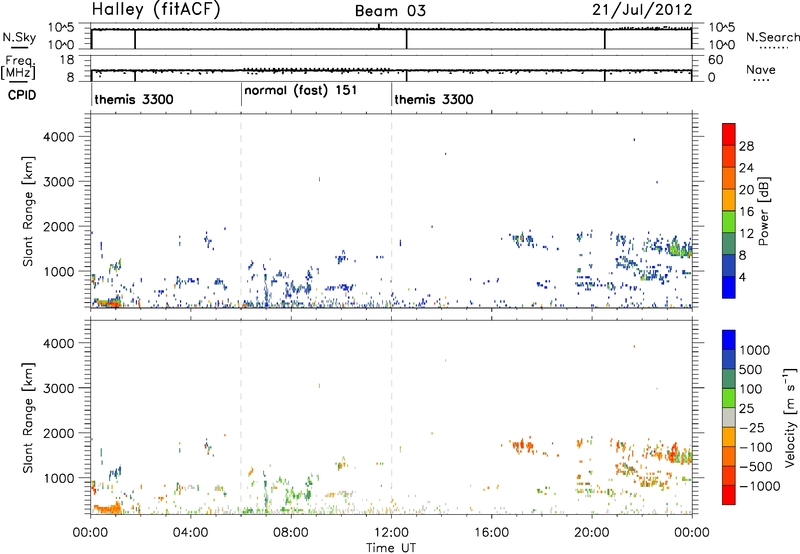Click the '12:00' time axis label

click(x=391, y=533)
